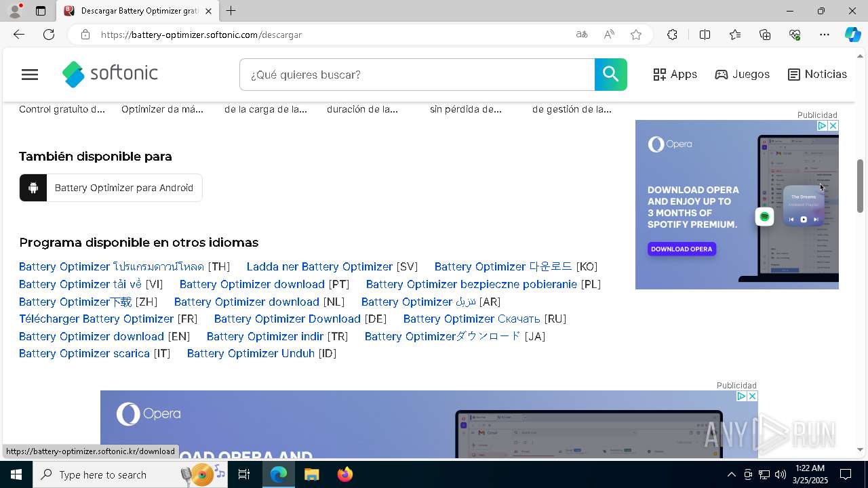
Task: Open Tab actions menu
Action: 41,11
